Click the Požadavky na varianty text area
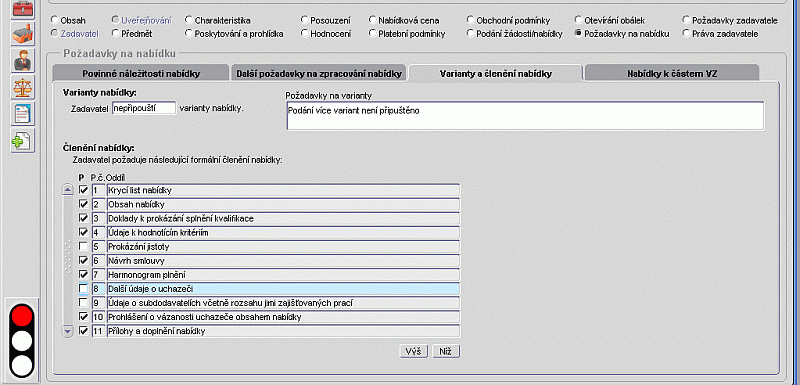Screen dimensions: 800x385 click(525, 116)
